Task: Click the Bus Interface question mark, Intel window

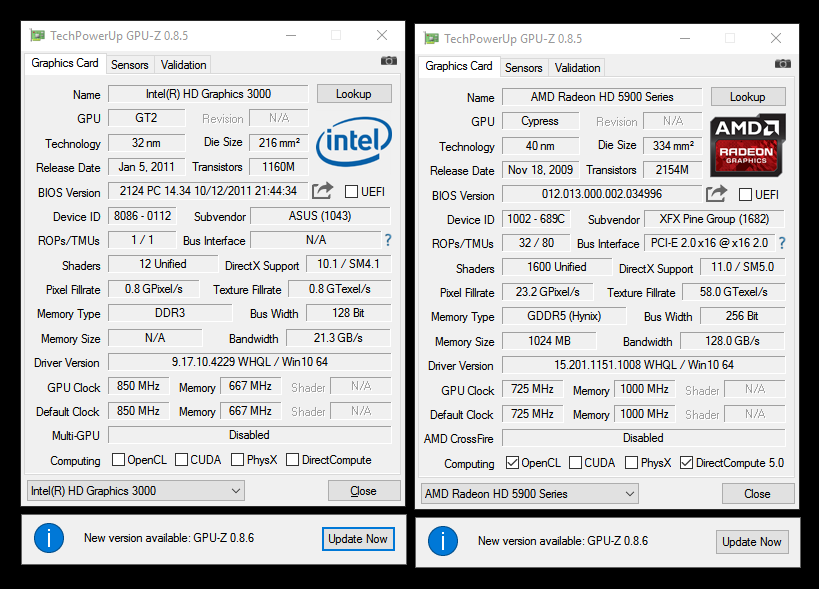Action: [x=388, y=240]
